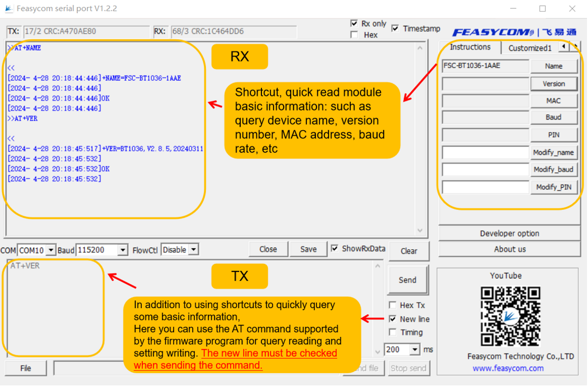Open the www.feasycom.com link
588x386 pixels.
508,368
